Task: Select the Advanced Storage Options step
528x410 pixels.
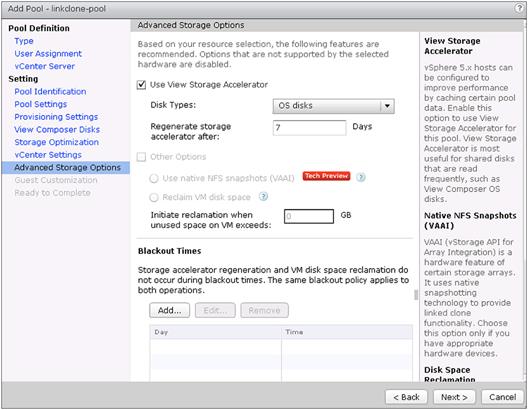Action: coord(66,168)
